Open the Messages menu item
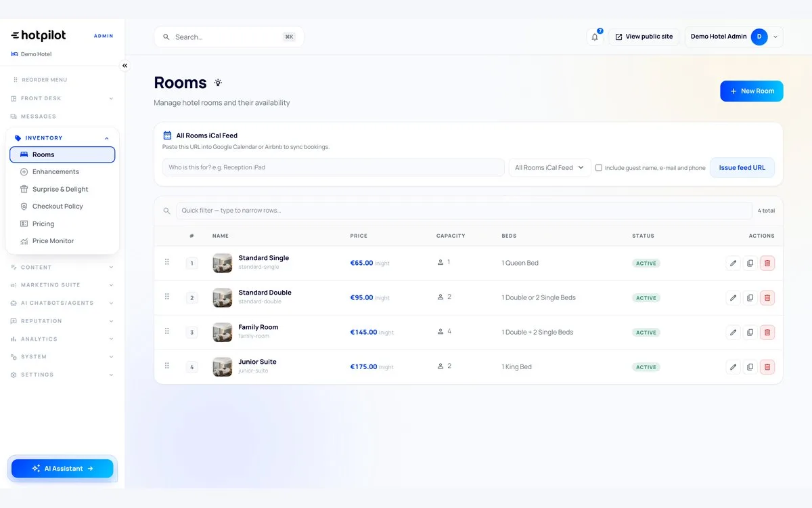 click(x=62, y=117)
